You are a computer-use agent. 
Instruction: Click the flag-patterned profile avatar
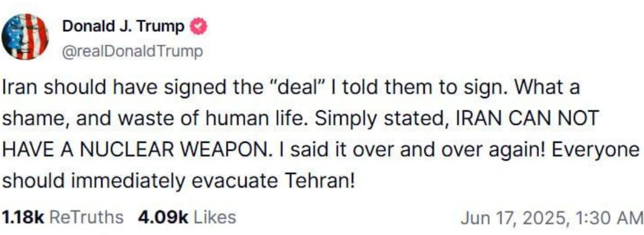[25, 37]
